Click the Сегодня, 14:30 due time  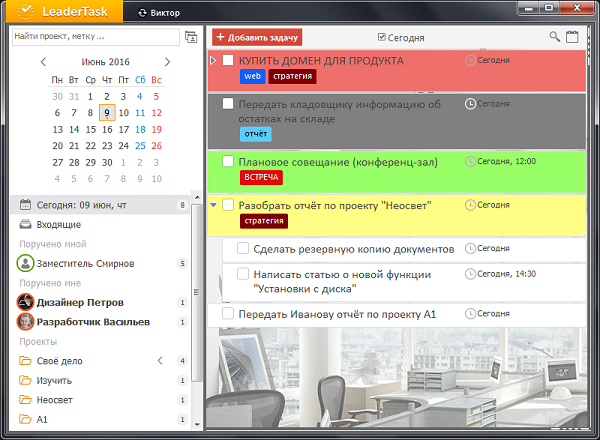point(506,274)
